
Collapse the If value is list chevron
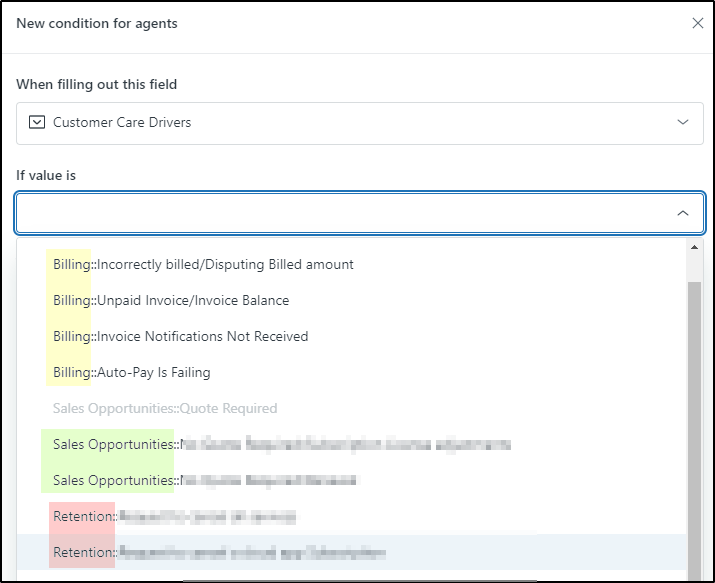tap(683, 213)
